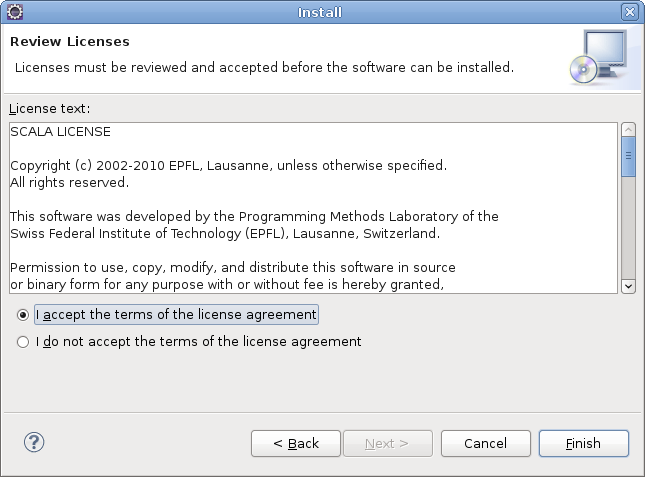
Task: Click the Eclipse gear icon in title bar
Action: [x=15, y=12]
